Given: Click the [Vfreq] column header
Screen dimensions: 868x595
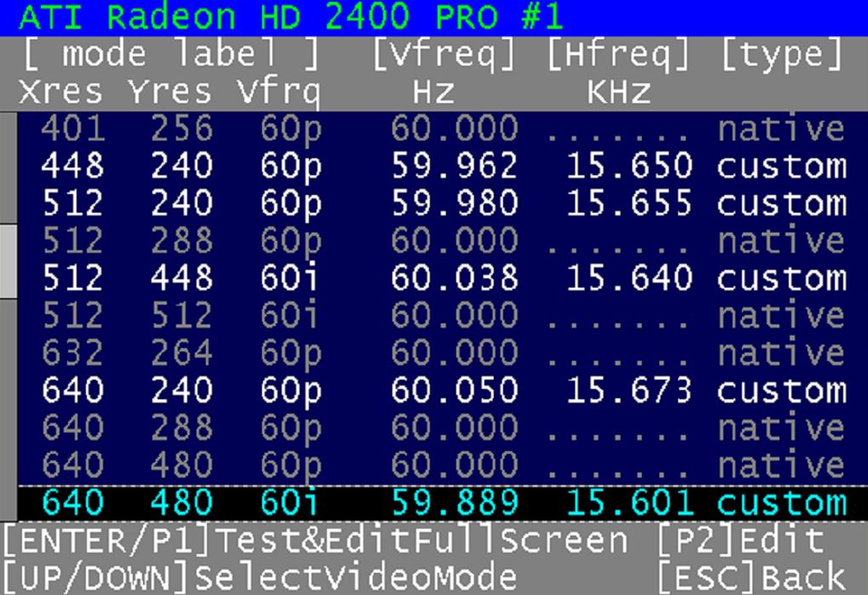Looking at the screenshot, I should tap(444, 54).
